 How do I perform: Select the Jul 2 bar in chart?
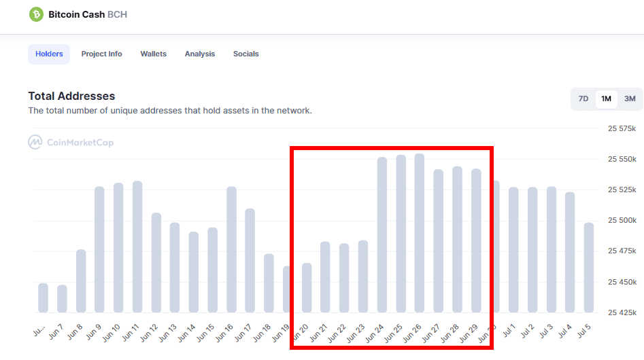(x=532, y=250)
